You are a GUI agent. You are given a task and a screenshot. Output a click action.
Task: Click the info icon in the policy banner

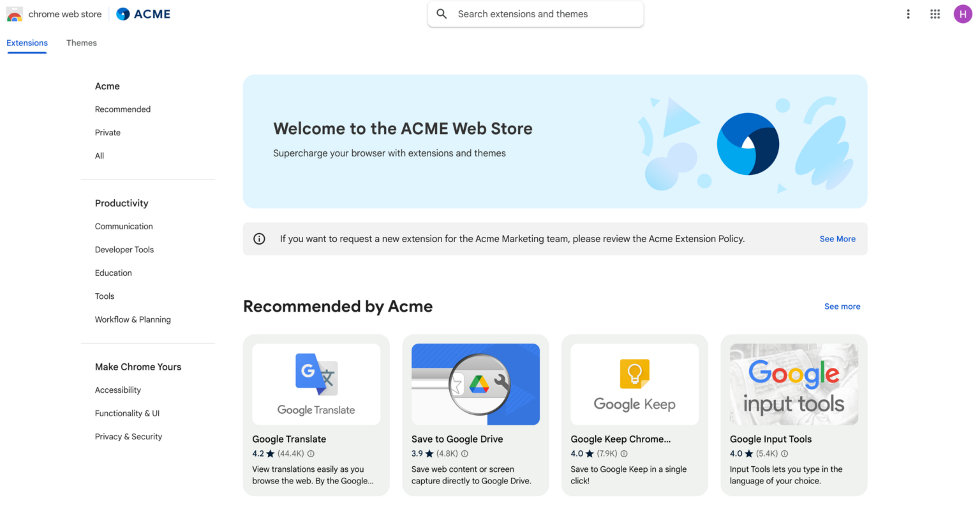pyautogui.click(x=259, y=238)
